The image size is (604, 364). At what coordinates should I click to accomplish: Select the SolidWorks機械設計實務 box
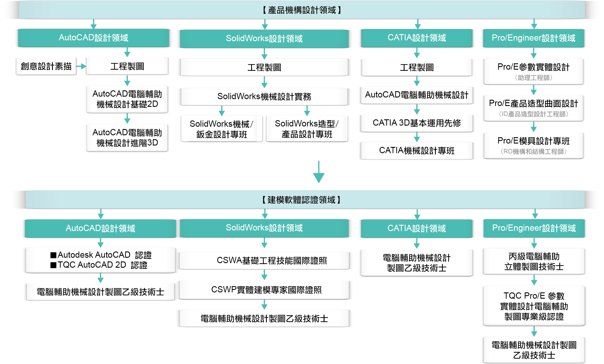click(264, 97)
